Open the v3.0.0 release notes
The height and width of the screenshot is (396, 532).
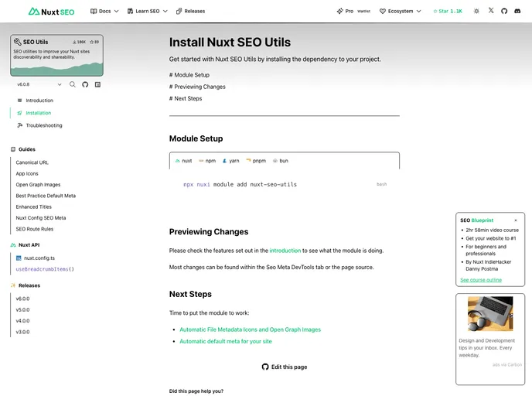point(22,332)
